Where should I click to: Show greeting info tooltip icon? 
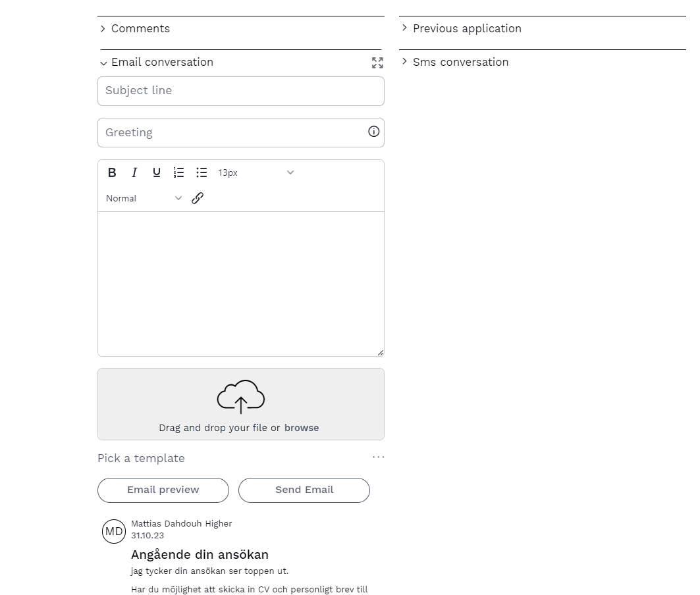tap(374, 132)
